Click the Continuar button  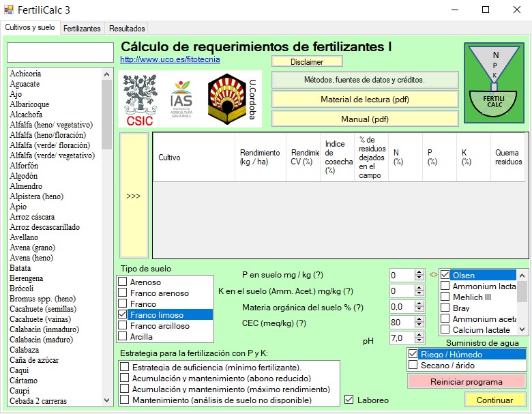pyautogui.click(x=494, y=400)
